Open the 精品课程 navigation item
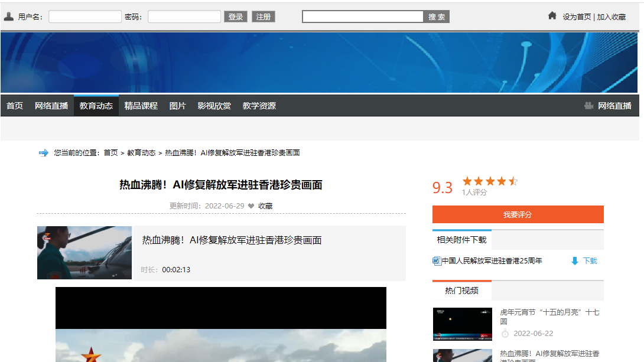Image resolution: width=644 pixels, height=362 pixels. (x=141, y=106)
